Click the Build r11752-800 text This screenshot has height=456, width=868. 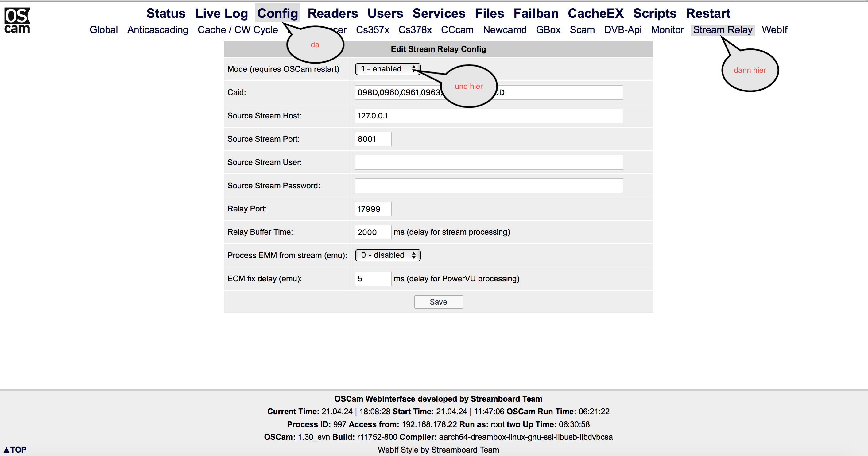point(365,437)
